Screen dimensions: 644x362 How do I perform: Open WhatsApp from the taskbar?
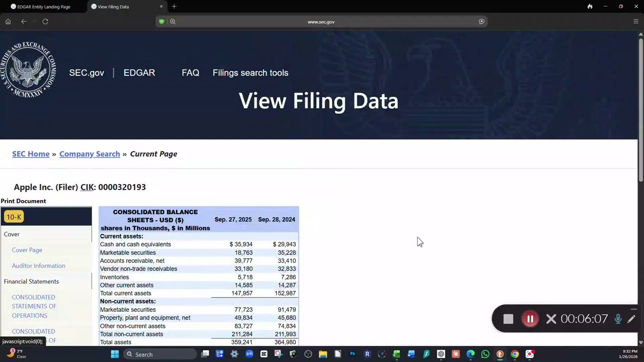(485, 354)
